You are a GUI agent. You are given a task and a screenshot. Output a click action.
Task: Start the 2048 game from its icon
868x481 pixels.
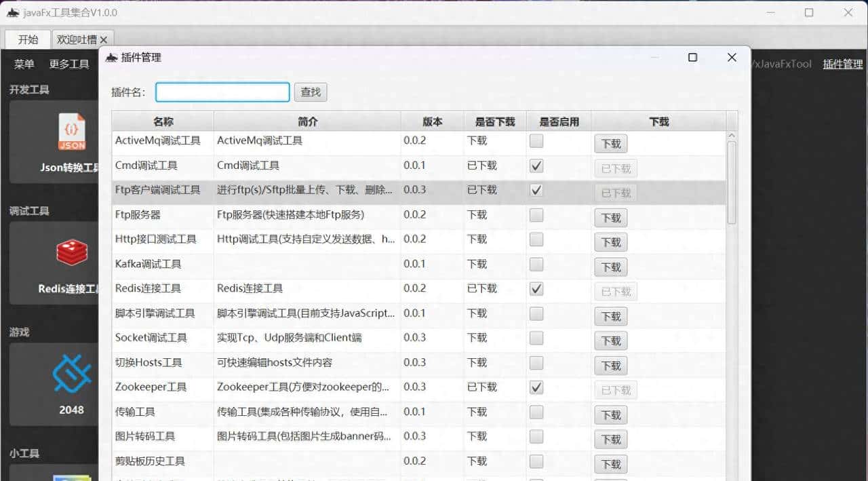(72, 372)
